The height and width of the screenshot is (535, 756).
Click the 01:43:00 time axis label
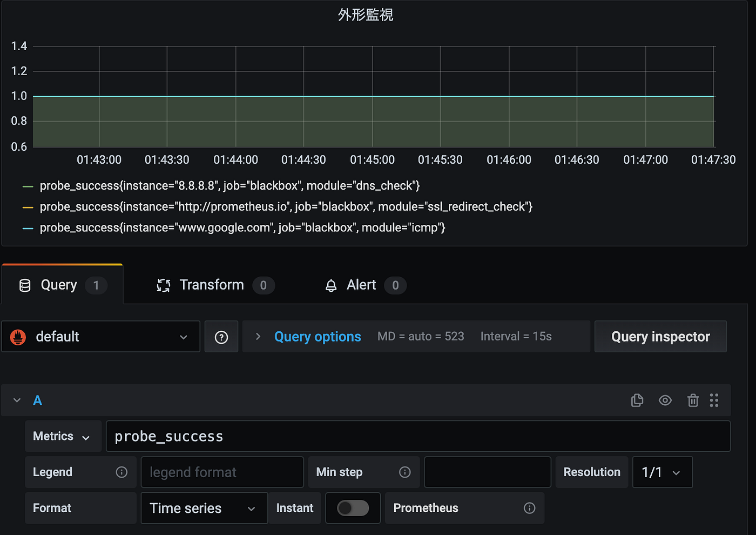[x=99, y=160]
